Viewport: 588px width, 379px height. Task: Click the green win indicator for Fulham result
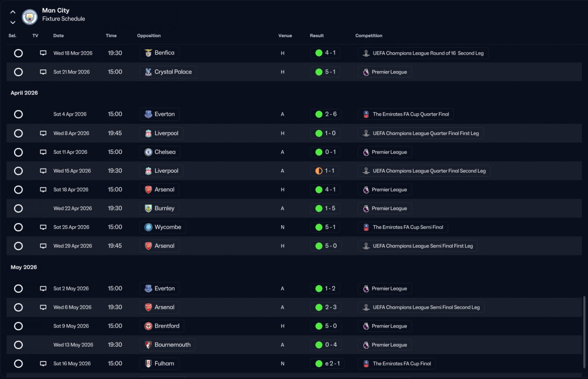click(x=319, y=364)
